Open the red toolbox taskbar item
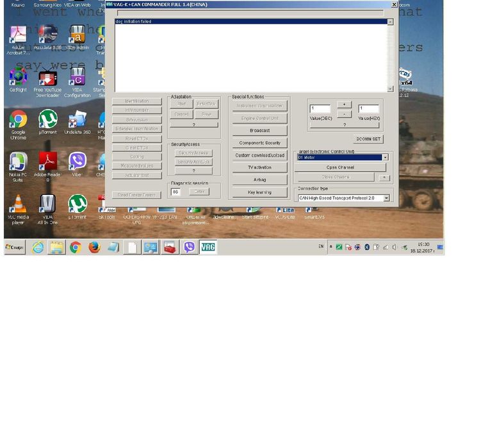Screen dimensions: 490x448 tap(170, 247)
